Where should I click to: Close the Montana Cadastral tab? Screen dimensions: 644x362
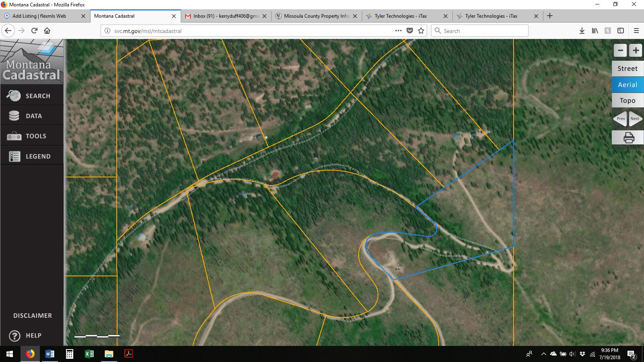pos(174,16)
